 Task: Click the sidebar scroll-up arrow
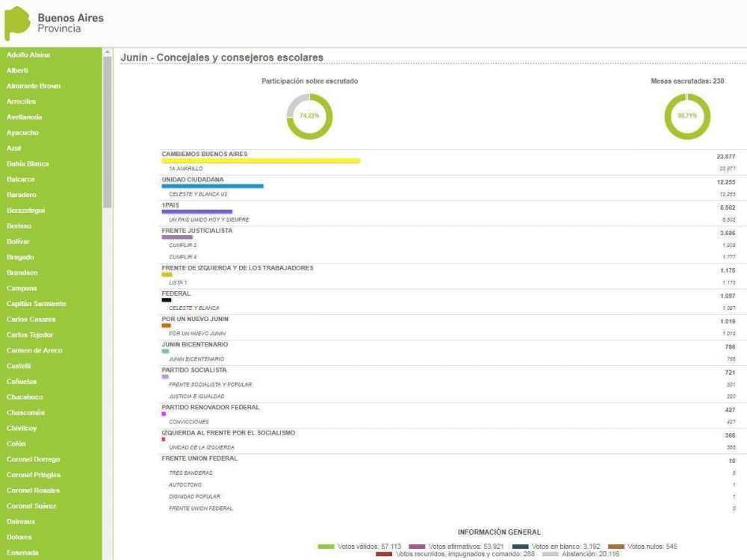(107, 52)
